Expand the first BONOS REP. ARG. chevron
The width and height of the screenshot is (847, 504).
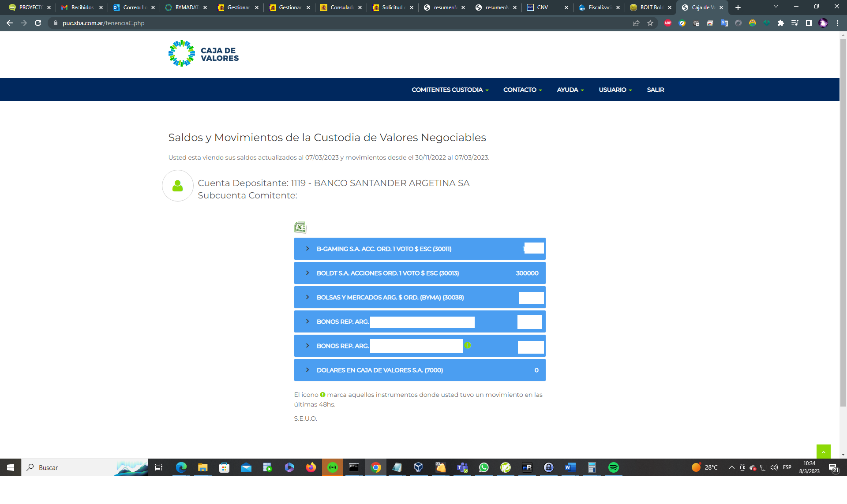click(307, 321)
